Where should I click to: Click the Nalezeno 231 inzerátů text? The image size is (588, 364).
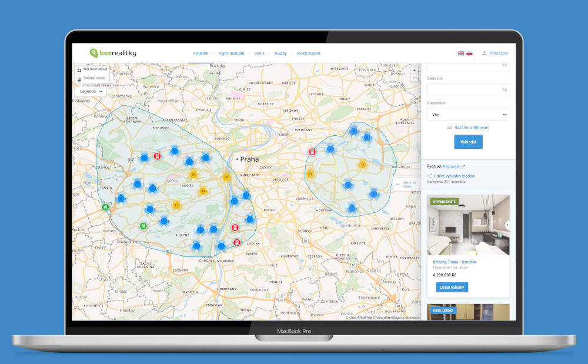446,182
